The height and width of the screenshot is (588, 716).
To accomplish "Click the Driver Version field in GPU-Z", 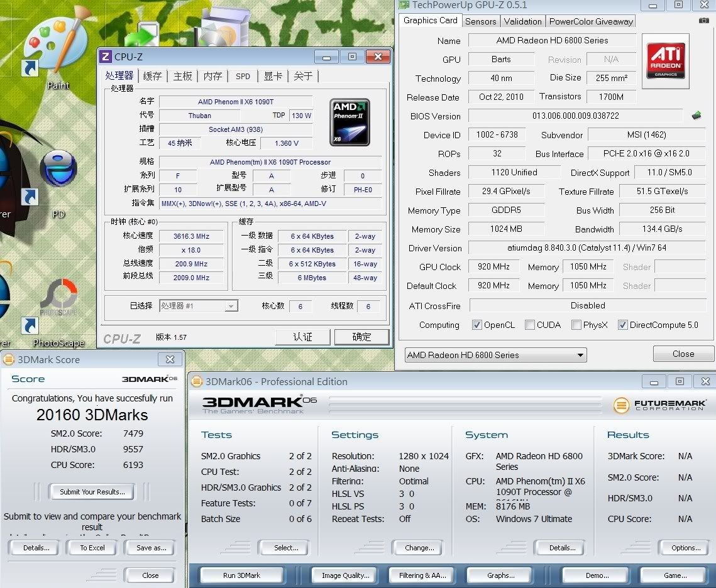I will 587,248.
